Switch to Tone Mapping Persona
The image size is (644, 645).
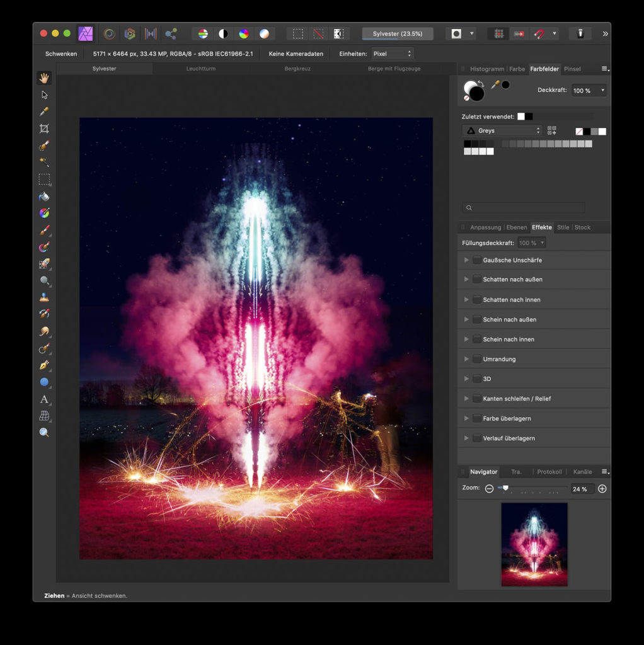pos(151,34)
